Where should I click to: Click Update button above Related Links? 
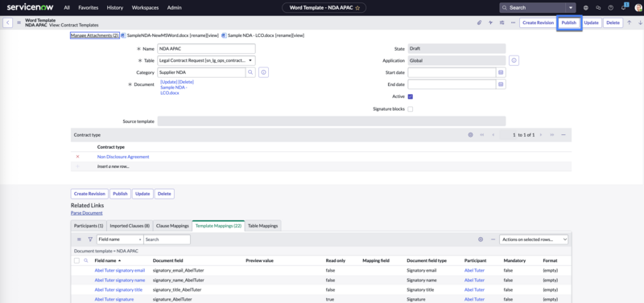click(x=142, y=194)
